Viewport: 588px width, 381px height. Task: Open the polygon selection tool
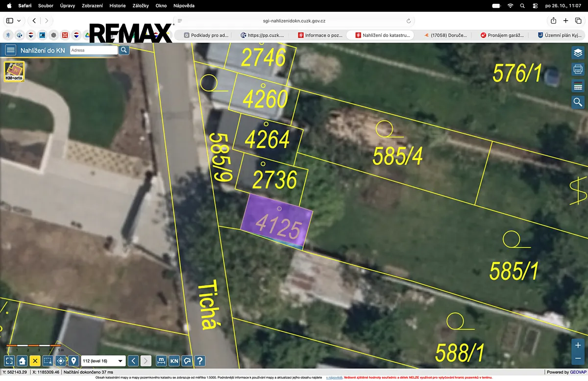pos(187,361)
